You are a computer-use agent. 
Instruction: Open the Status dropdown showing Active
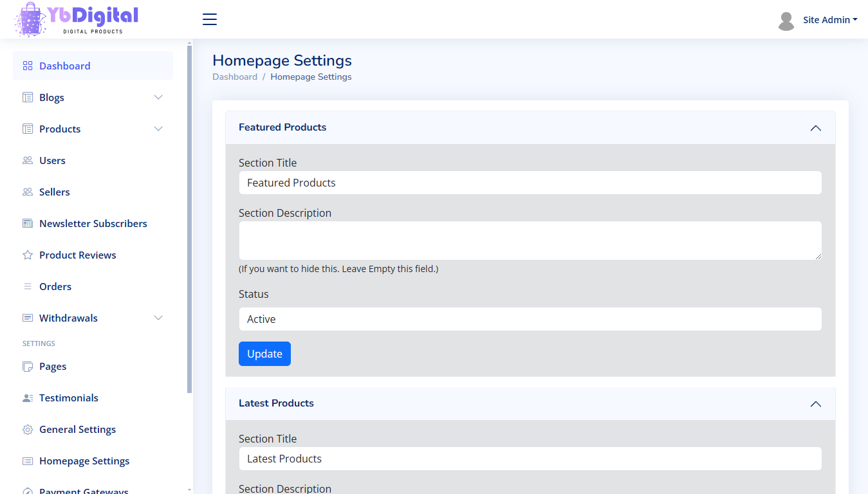point(530,319)
